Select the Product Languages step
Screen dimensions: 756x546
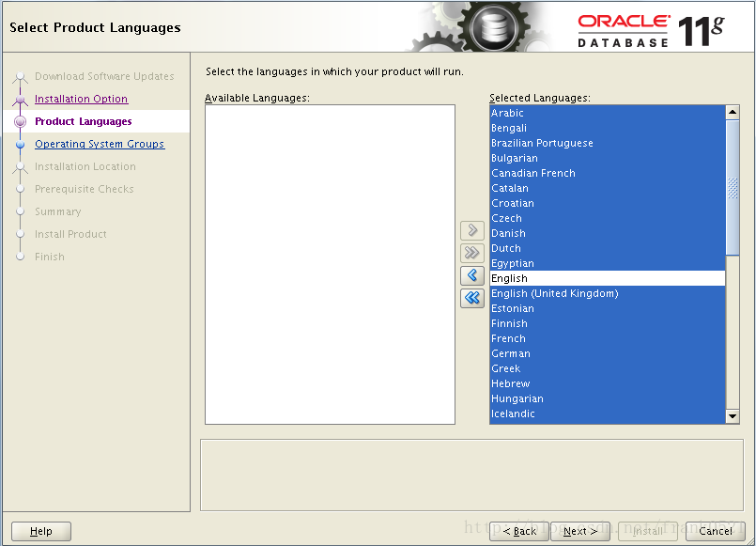pos(83,121)
